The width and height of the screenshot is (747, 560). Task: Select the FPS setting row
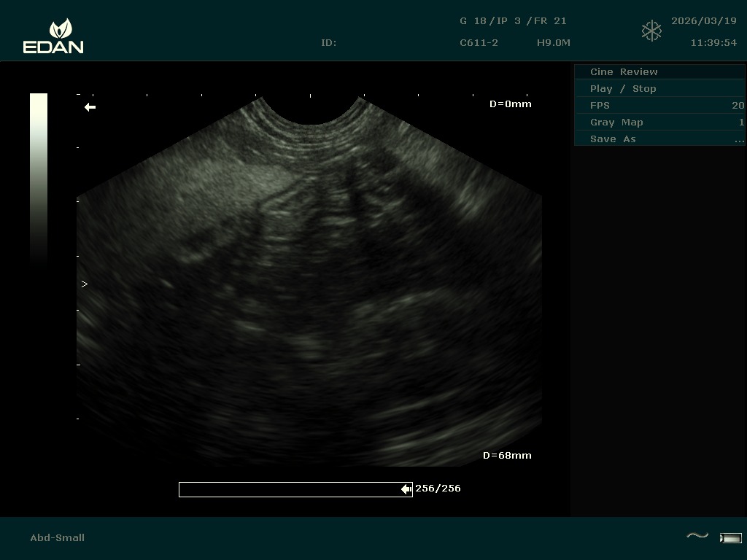[x=659, y=105]
